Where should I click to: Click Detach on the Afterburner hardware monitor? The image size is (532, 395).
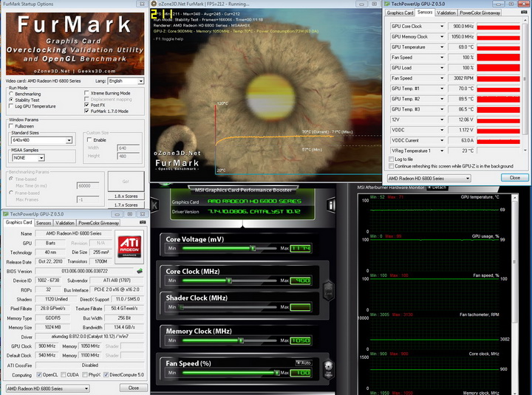[x=437, y=187]
